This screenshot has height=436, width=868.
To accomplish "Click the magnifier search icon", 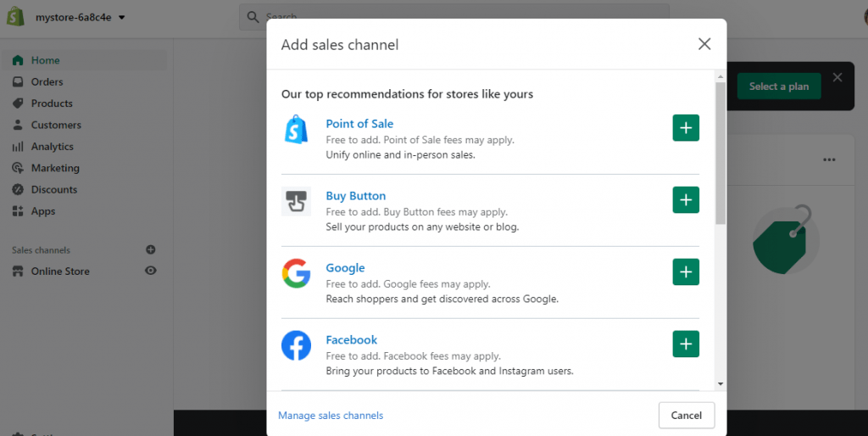I will pos(253,17).
